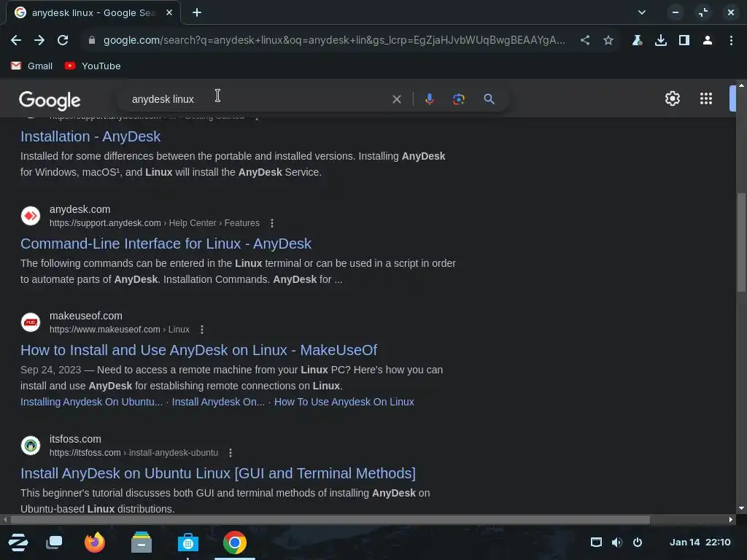This screenshot has width=747, height=560.
Task: Open the MakeUseOf AnyDesk on Linux result
Action: click(198, 351)
